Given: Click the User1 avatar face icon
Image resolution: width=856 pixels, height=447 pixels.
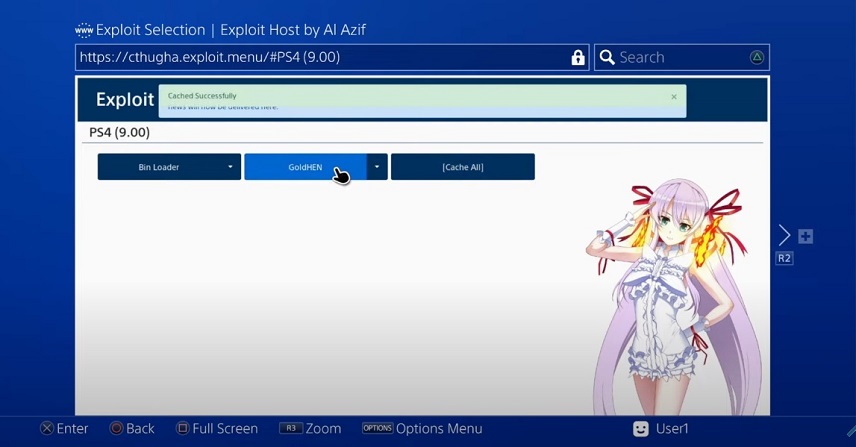Looking at the screenshot, I should coord(641,429).
